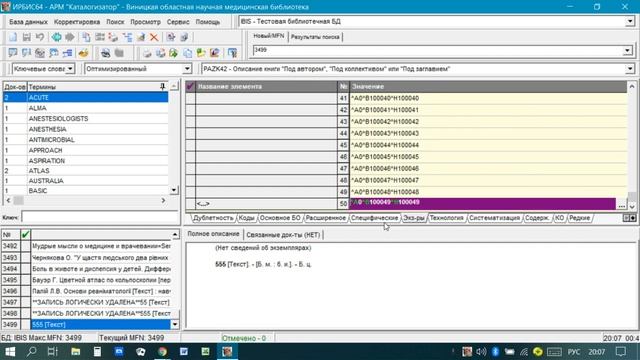Switch to the Результаты поиска tab
This screenshot has width=640, height=360.
click(315, 37)
